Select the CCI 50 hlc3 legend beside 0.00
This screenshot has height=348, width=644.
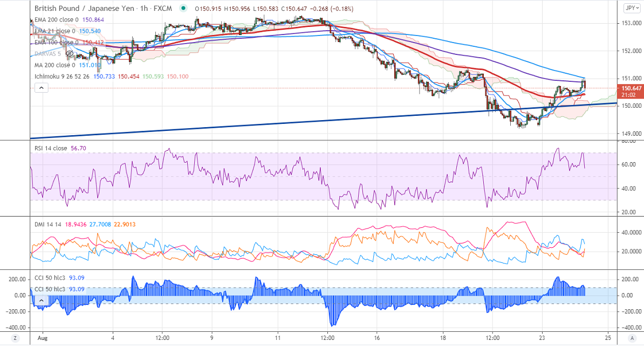pyautogui.click(x=50, y=289)
